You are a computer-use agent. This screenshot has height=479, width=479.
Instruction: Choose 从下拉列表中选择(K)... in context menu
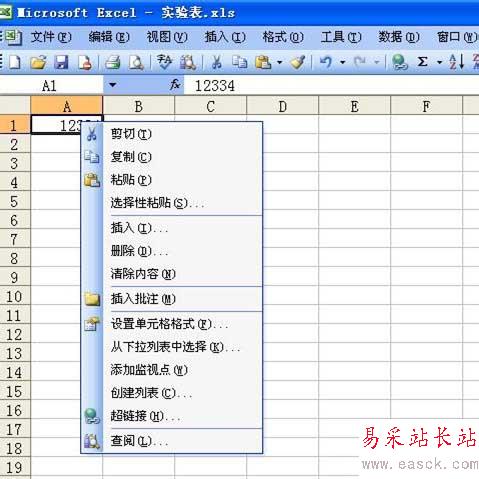click(x=172, y=347)
